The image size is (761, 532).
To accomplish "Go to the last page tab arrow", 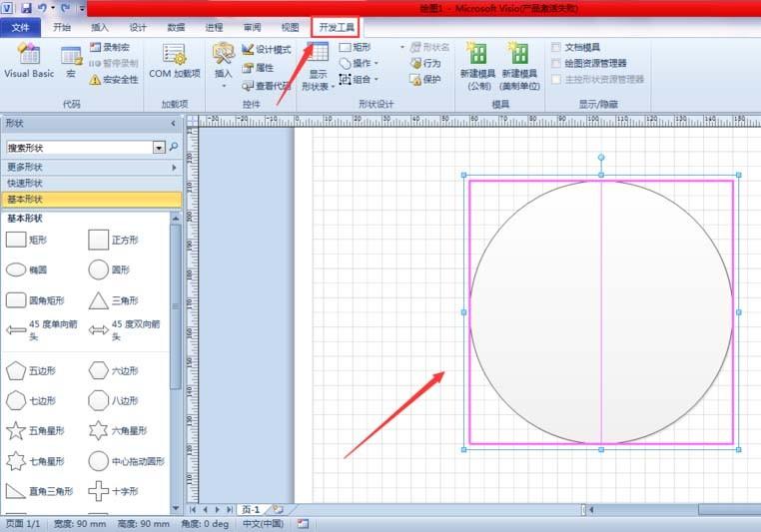I will click(230, 509).
